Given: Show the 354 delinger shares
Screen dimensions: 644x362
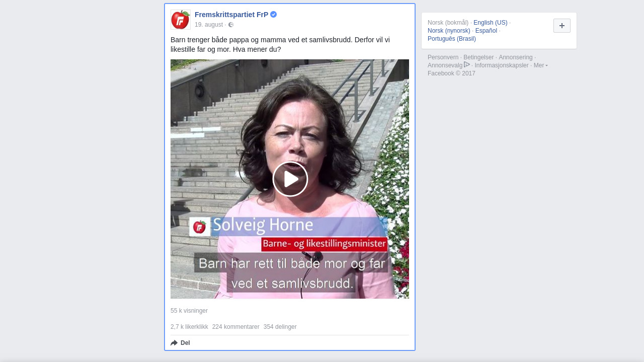Looking at the screenshot, I should [x=280, y=327].
